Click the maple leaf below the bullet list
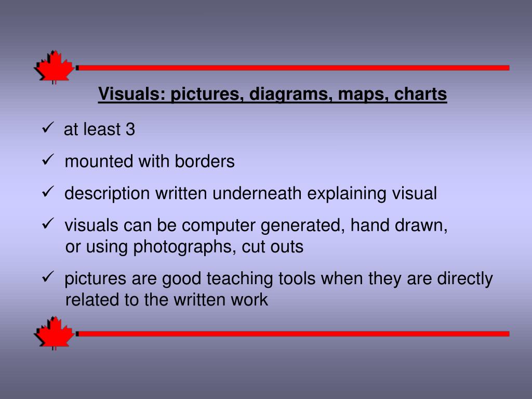532x399 pixels. coord(54,333)
